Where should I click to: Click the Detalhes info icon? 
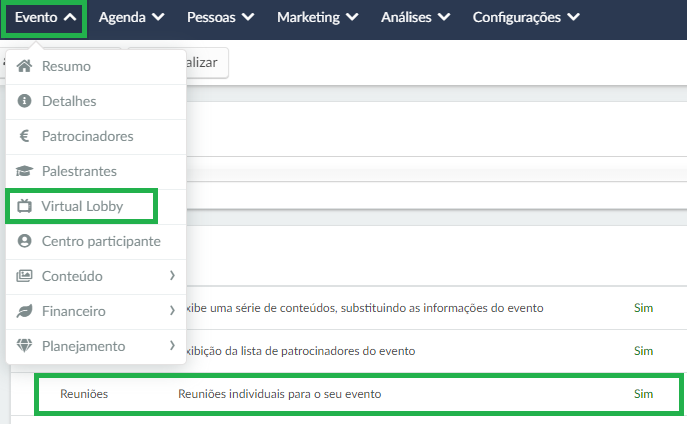(x=24, y=101)
